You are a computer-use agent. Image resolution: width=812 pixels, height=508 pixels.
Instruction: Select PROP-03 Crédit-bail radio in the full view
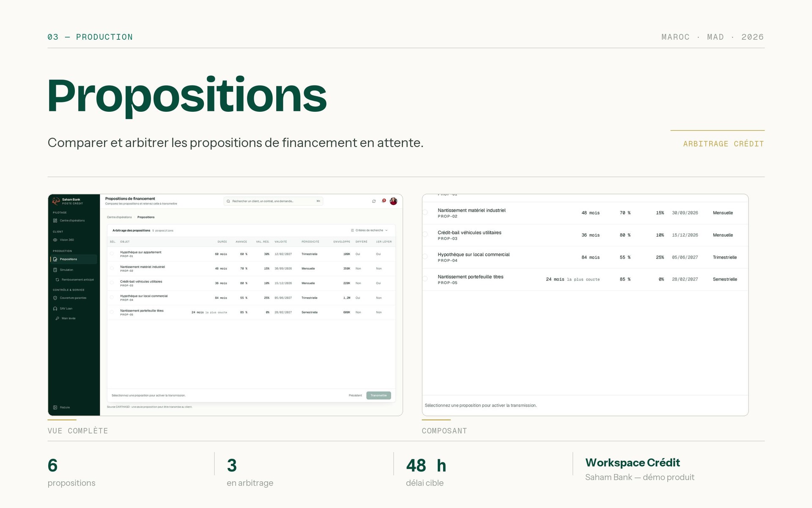point(112,283)
